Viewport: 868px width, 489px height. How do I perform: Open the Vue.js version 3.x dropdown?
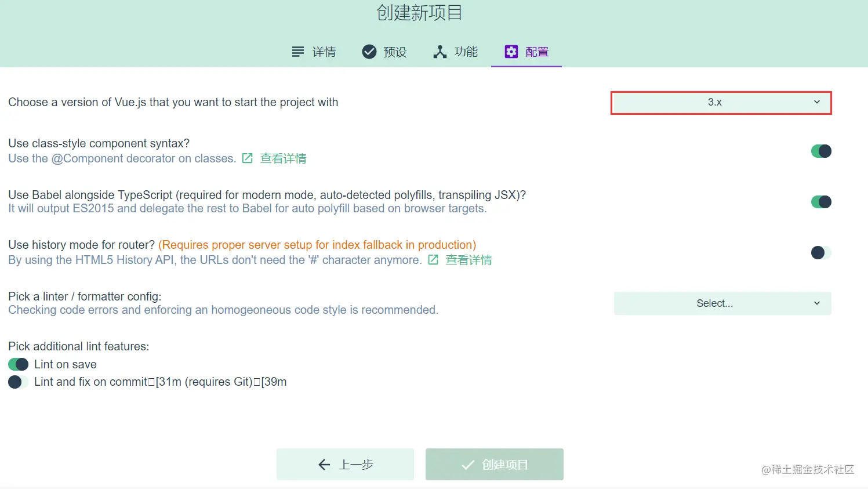point(721,103)
